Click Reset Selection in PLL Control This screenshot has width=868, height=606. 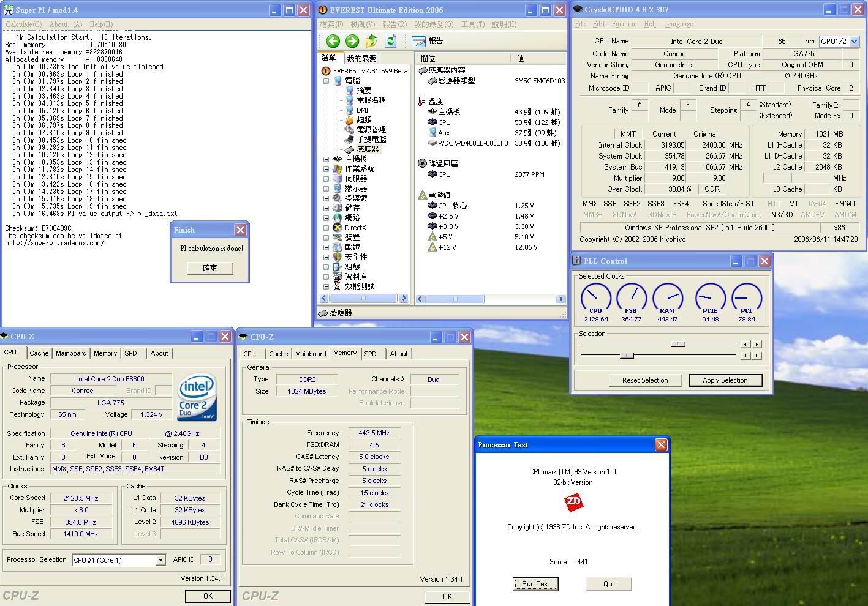[645, 380]
